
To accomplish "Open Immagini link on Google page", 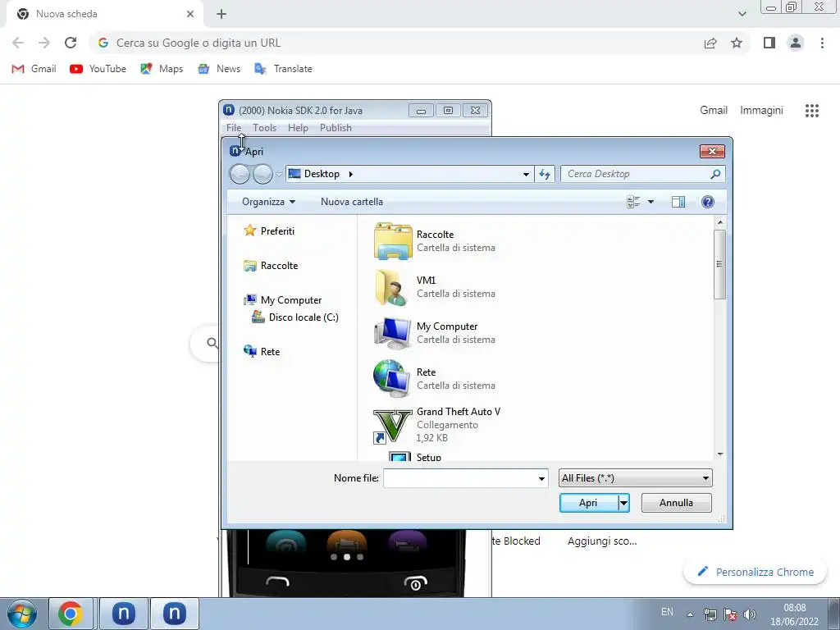I will [x=761, y=111].
